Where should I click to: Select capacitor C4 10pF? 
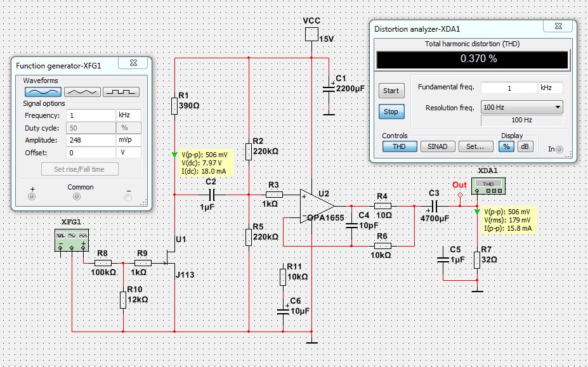coord(351,226)
